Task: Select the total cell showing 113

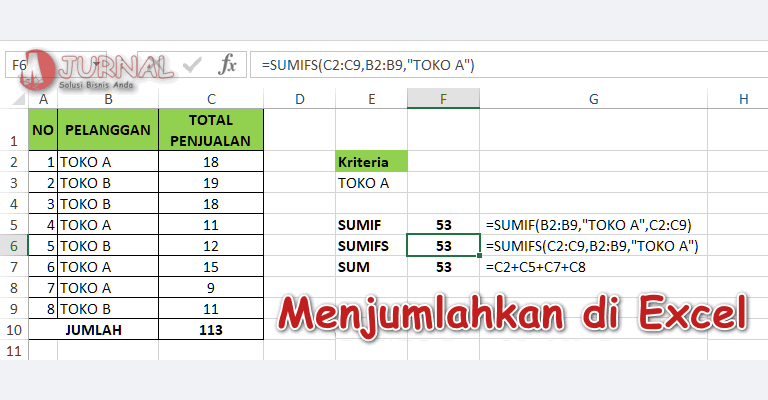Action: [211, 330]
